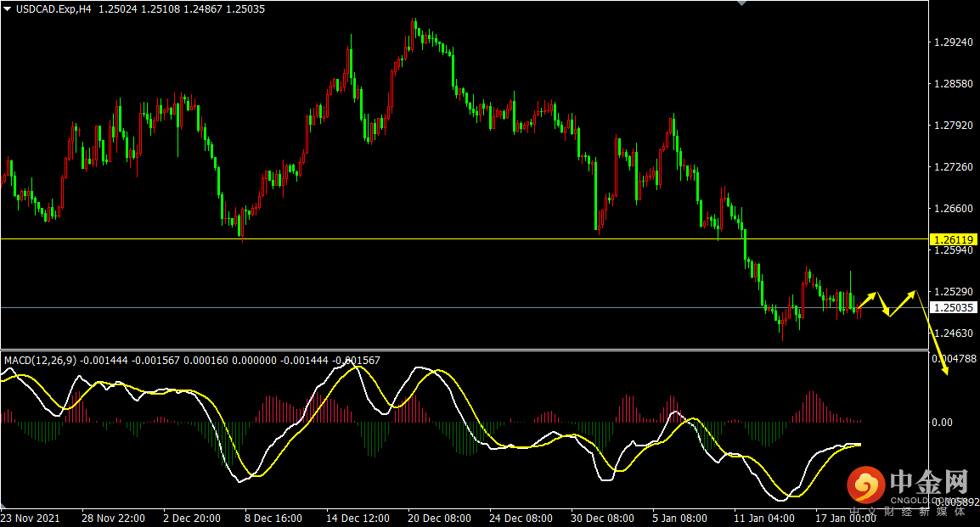This screenshot has width=980, height=527.
Task: Click the 20 Dec 08:00 time axis label
Action: click(x=439, y=518)
